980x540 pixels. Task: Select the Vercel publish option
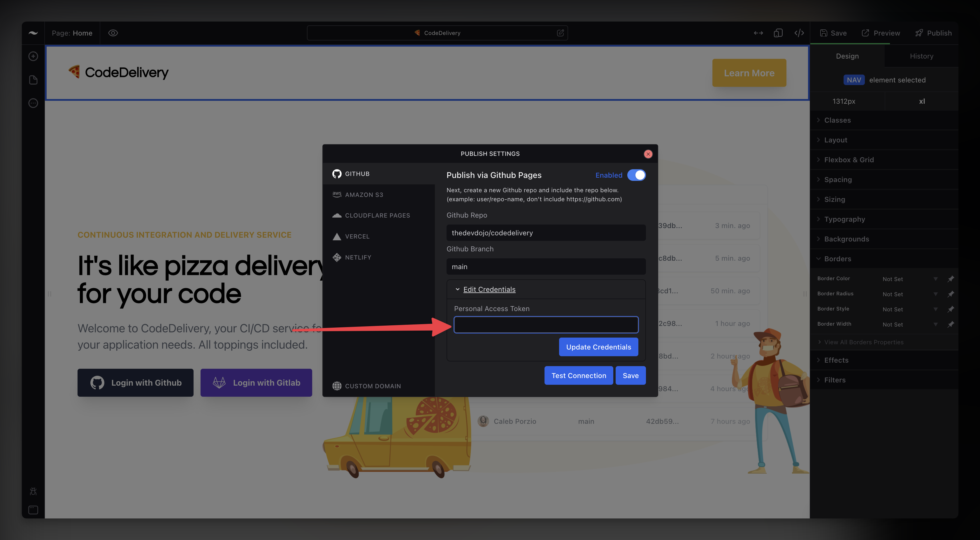379,237
